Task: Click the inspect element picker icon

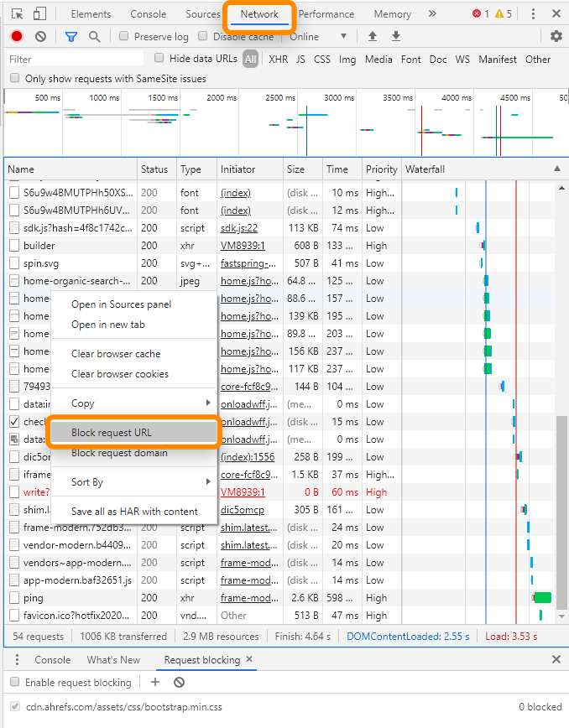Action: (x=18, y=14)
